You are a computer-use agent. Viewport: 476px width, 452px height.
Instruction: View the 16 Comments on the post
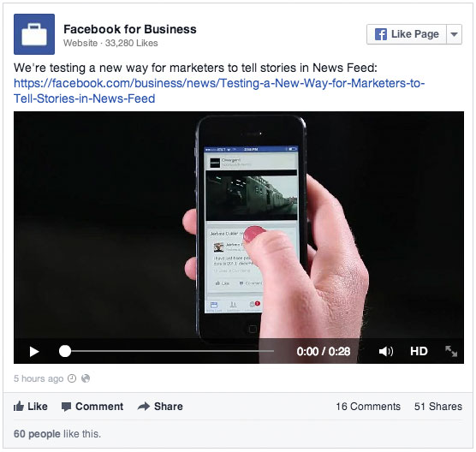368,406
